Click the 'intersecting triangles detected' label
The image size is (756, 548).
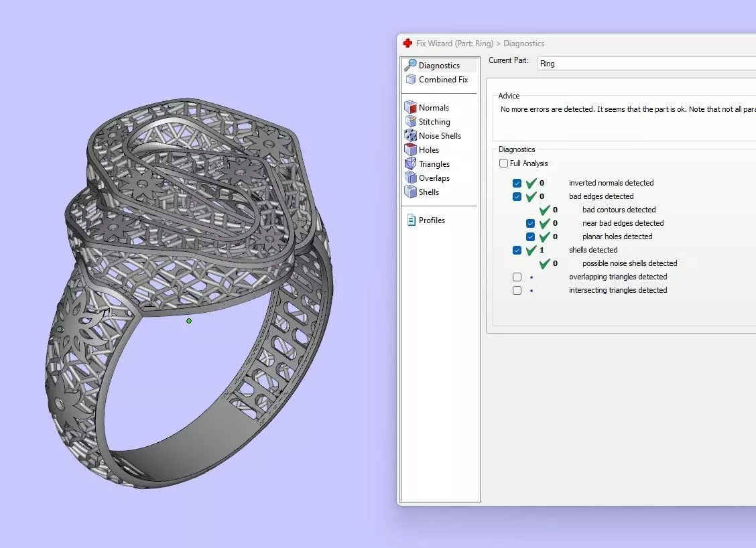[618, 290]
